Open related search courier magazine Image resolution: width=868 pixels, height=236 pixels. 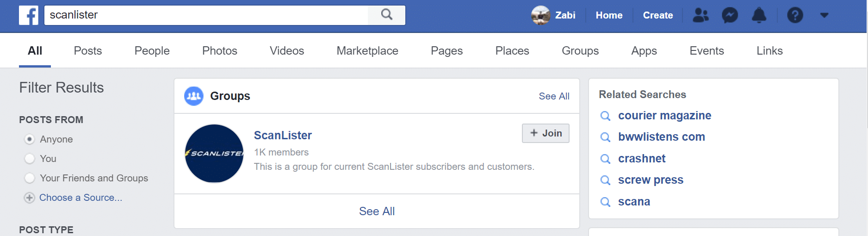[664, 116]
